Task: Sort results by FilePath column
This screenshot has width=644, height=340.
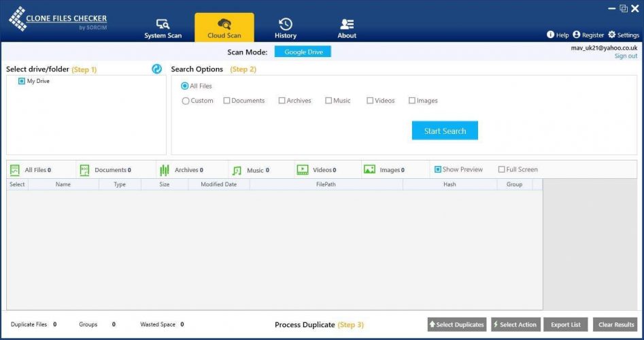Action: [x=326, y=184]
